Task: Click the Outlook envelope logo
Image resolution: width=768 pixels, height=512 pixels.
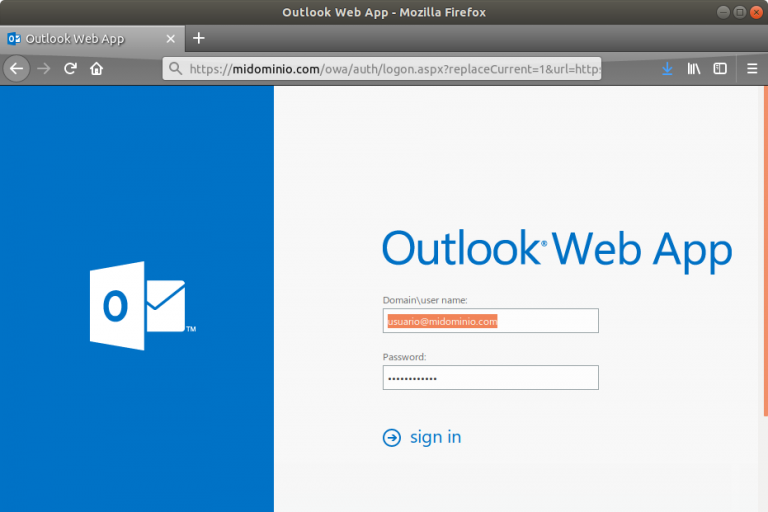Action: pyautogui.click(x=142, y=306)
